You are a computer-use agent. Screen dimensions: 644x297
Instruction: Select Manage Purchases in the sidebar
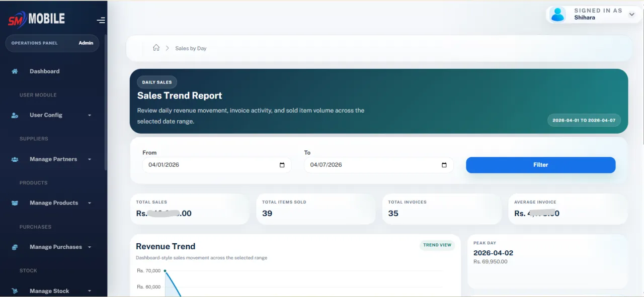[x=55, y=247]
